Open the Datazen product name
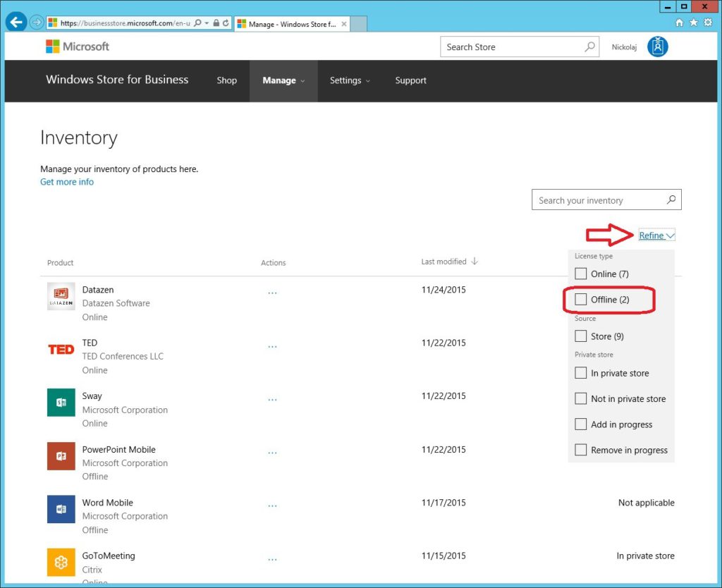The width and height of the screenshot is (722, 588). [x=97, y=290]
